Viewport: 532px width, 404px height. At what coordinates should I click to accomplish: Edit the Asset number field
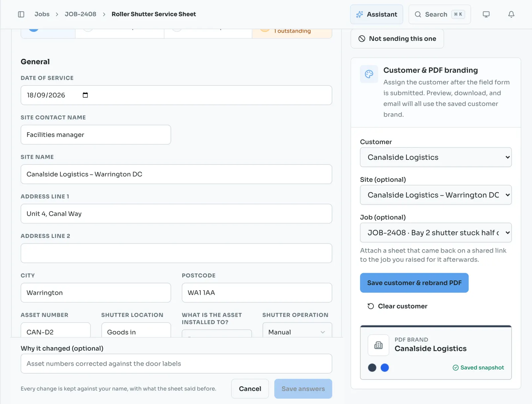point(56,330)
